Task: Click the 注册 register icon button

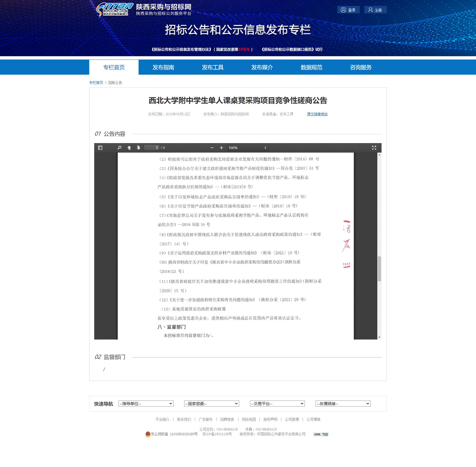Action: [375, 10]
